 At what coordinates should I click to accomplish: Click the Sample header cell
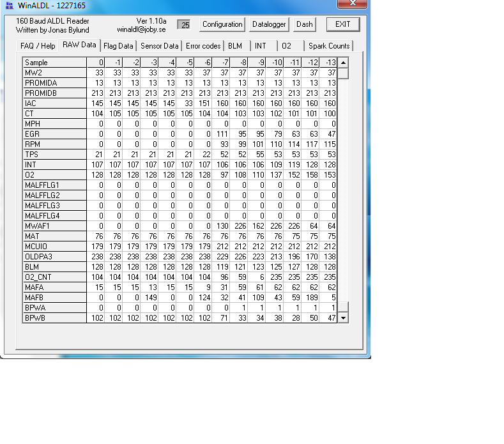(54, 63)
